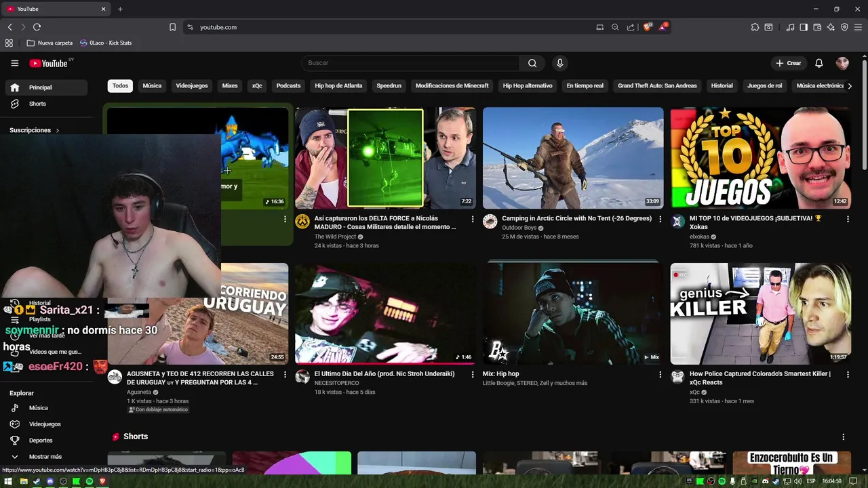
Task: Open the Windows Start menu
Action: (x=9, y=481)
